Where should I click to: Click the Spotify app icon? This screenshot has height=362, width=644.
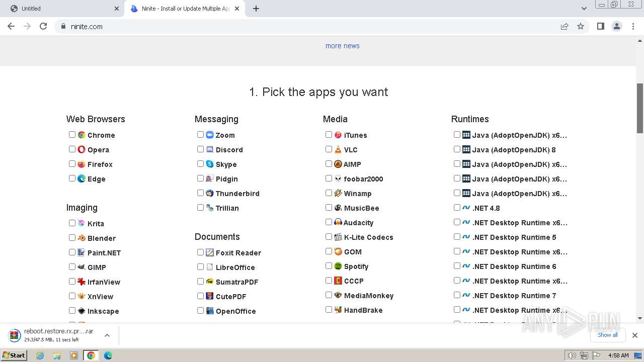[338, 266]
